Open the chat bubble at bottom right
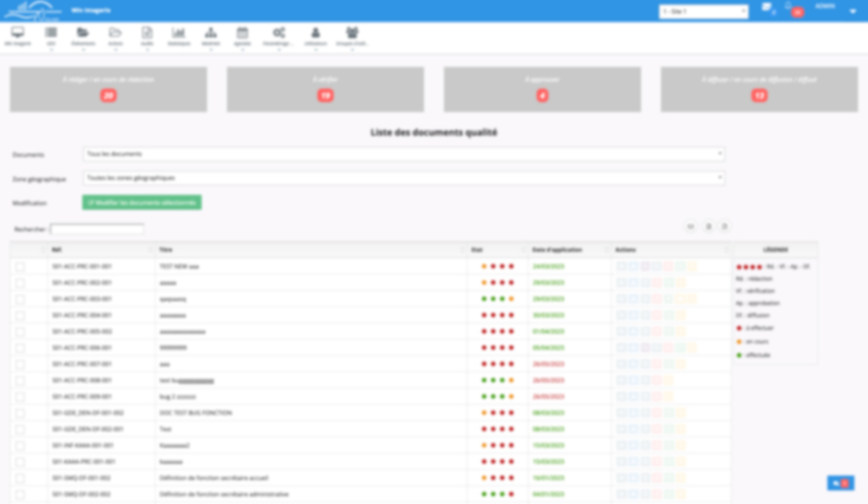 [x=841, y=483]
